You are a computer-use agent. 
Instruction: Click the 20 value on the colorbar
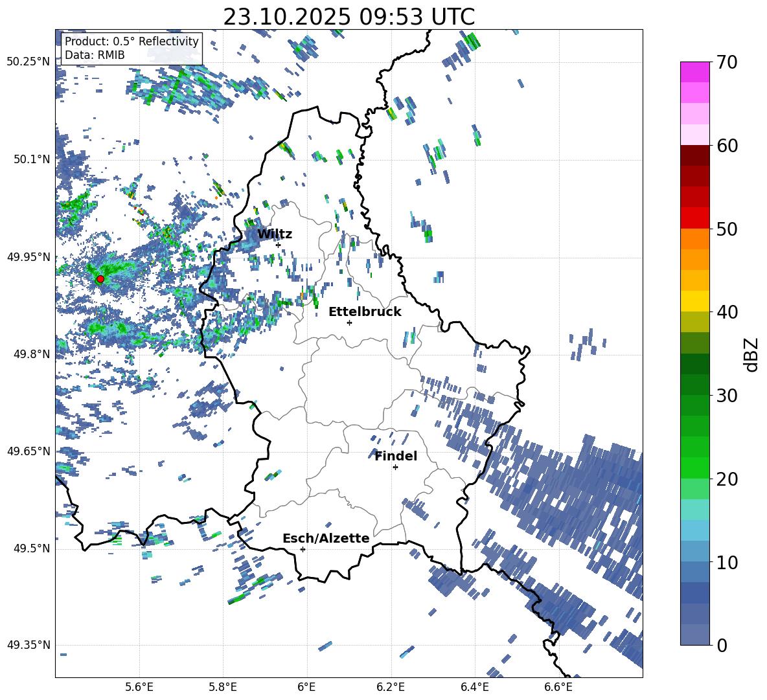[x=727, y=479]
